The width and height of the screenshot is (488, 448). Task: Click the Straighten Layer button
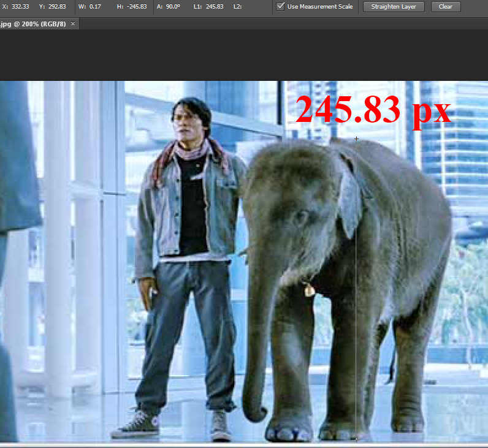[x=394, y=7]
